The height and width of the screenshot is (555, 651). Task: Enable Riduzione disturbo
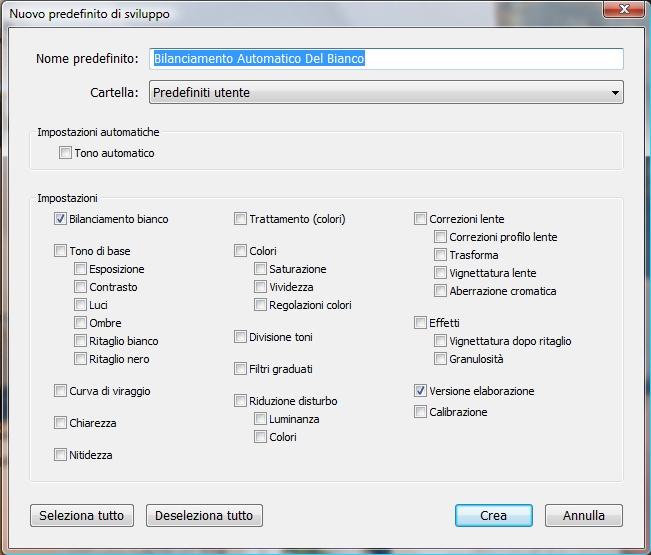click(240, 401)
